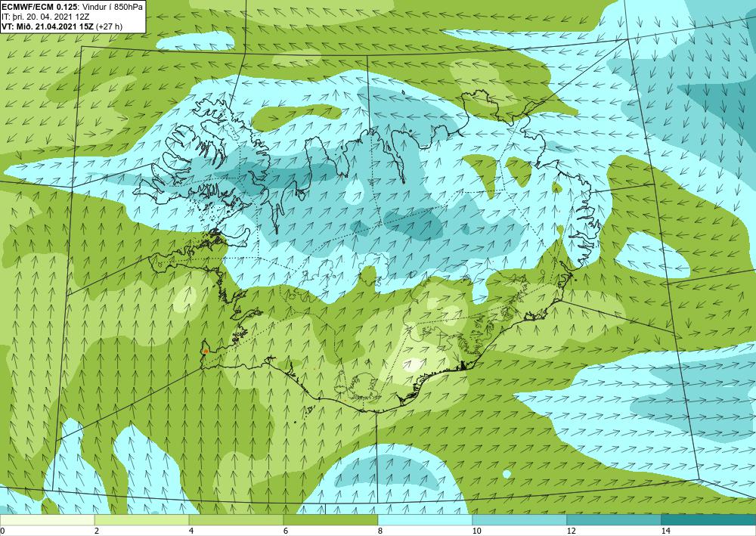
Task: Choose the pale cyan 8–10 legend swatch
Action: click(425, 520)
